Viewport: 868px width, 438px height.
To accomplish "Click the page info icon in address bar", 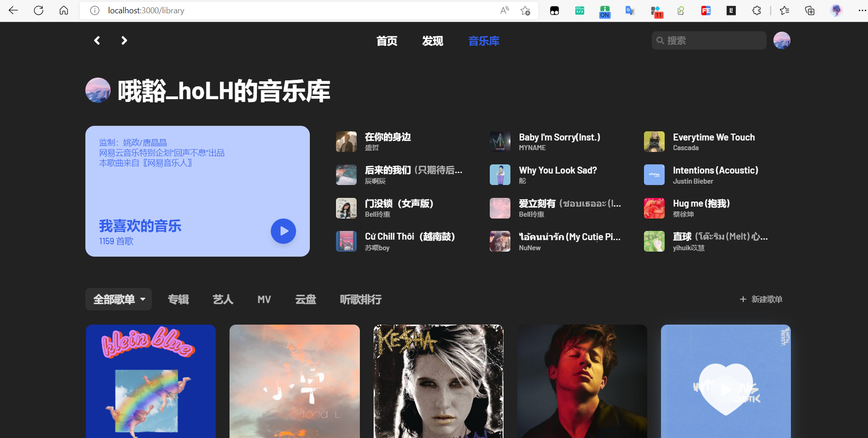I will [x=94, y=10].
